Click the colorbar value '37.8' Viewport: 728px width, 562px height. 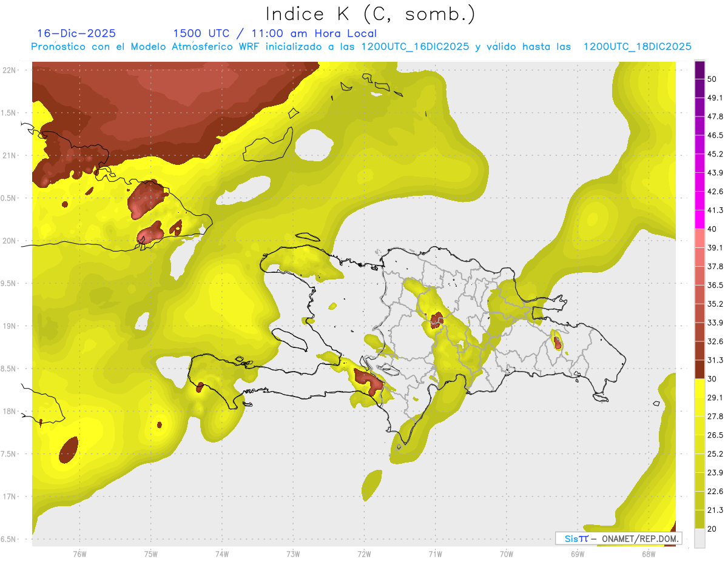point(715,267)
